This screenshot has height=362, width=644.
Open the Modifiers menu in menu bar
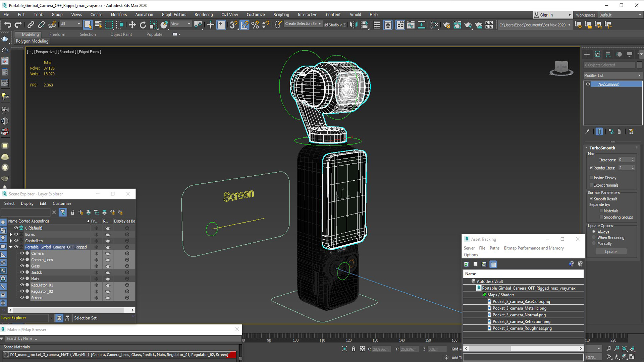(118, 15)
